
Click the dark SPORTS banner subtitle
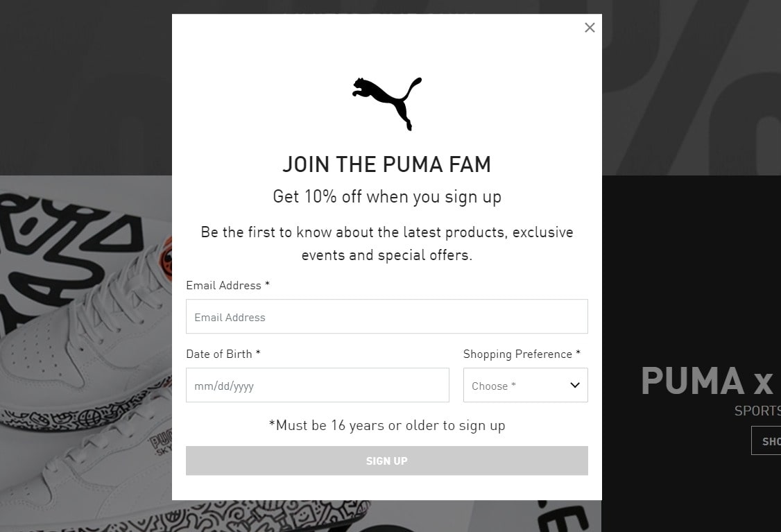[757, 411]
